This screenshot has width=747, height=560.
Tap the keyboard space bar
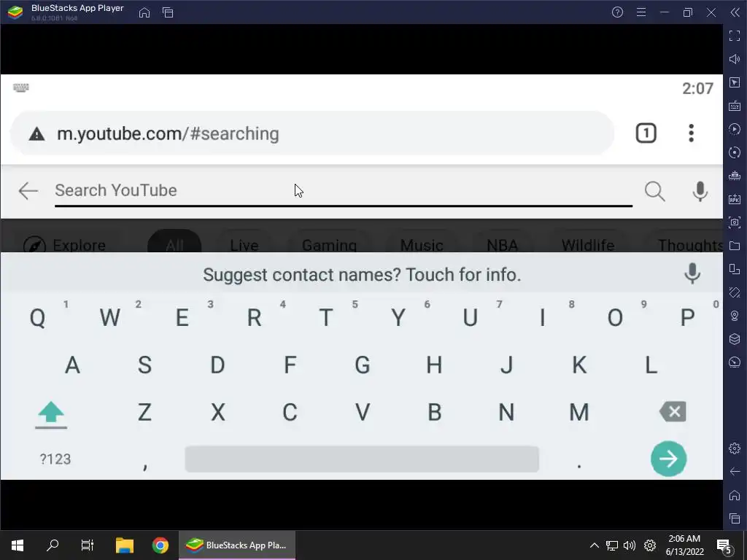point(362,459)
